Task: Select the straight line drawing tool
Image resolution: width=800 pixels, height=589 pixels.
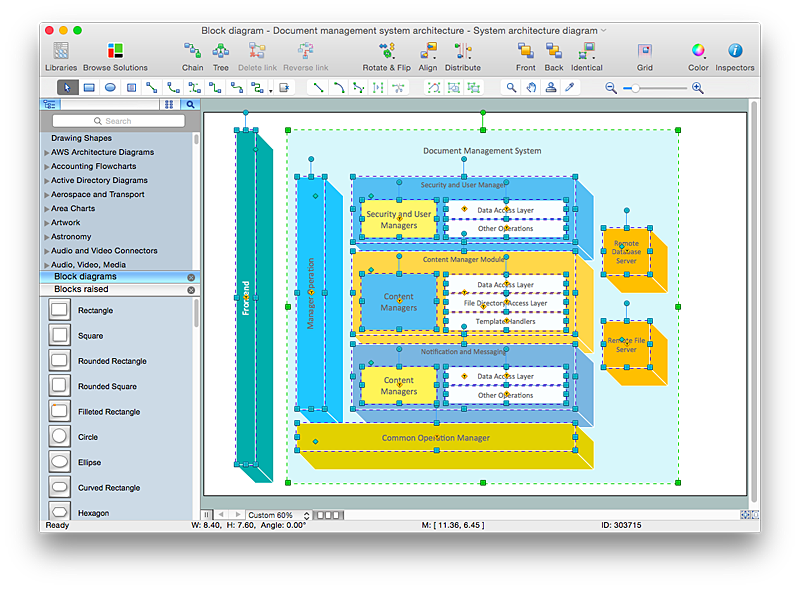Action: click(x=318, y=88)
